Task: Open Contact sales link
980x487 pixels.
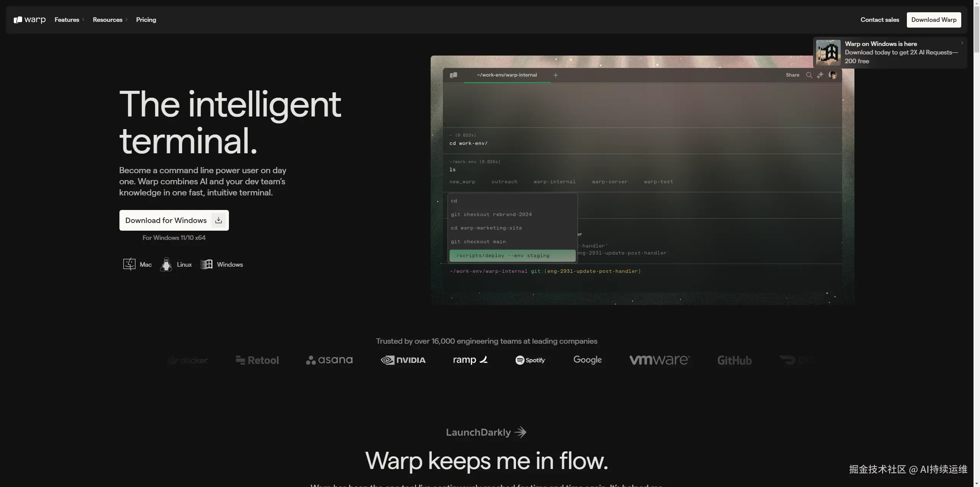Action: 879,20
